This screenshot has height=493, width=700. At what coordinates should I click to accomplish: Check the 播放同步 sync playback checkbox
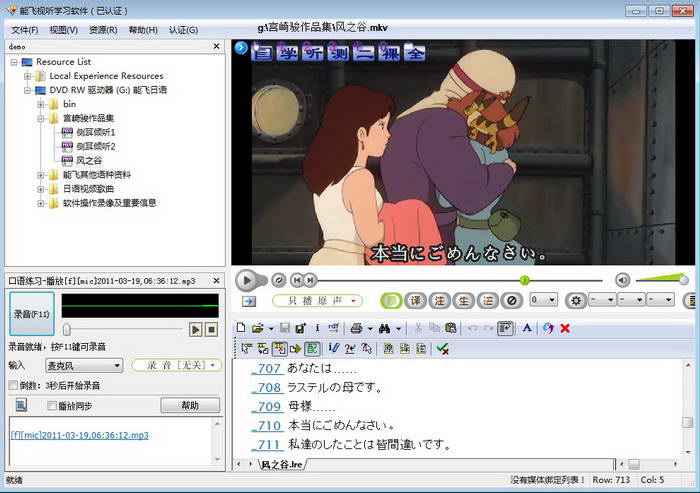tap(52, 405)
